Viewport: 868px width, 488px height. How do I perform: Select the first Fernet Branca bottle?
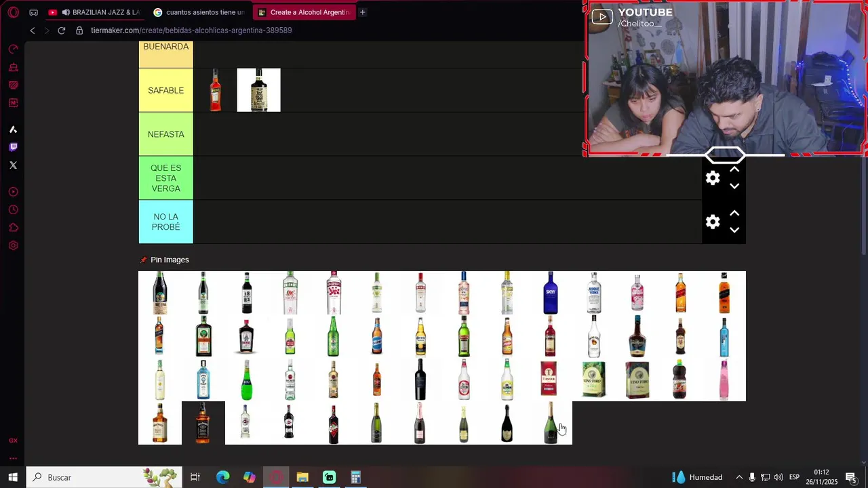tap(160, 293)
